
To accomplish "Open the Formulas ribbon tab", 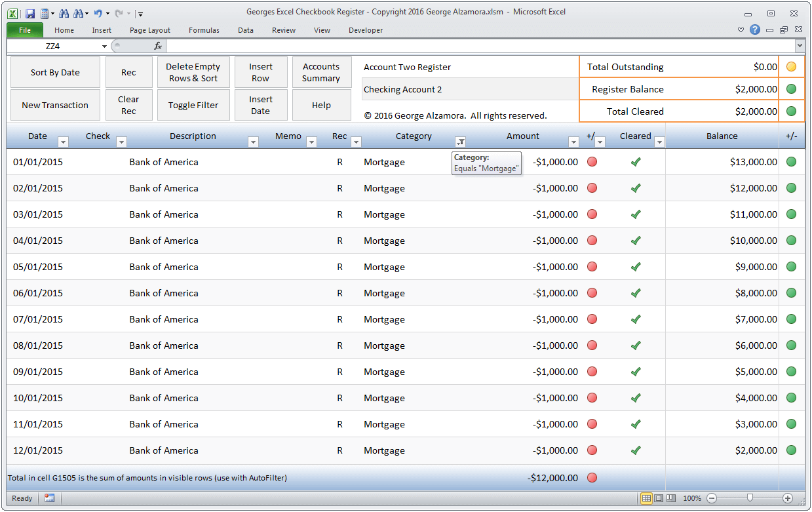I will pyautogui.click(x=204, y=30).
